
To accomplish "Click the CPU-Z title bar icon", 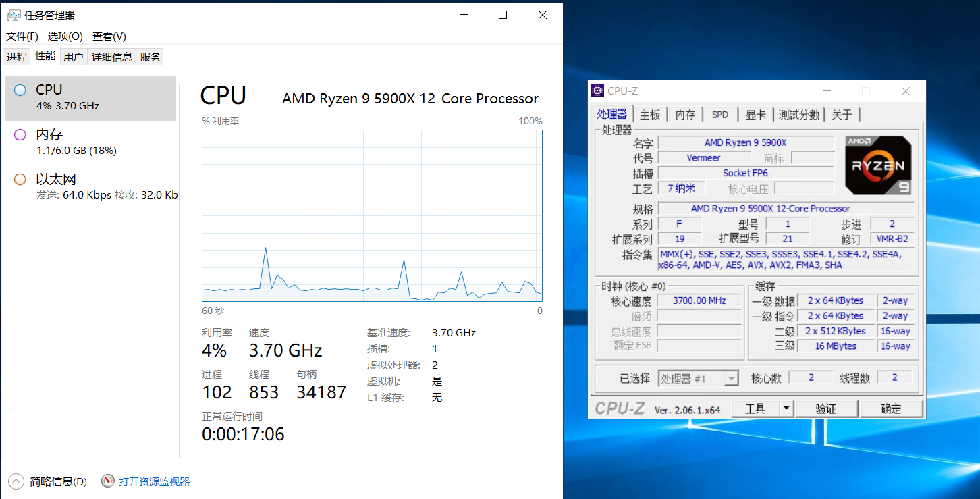I will (x=597, y=91).
